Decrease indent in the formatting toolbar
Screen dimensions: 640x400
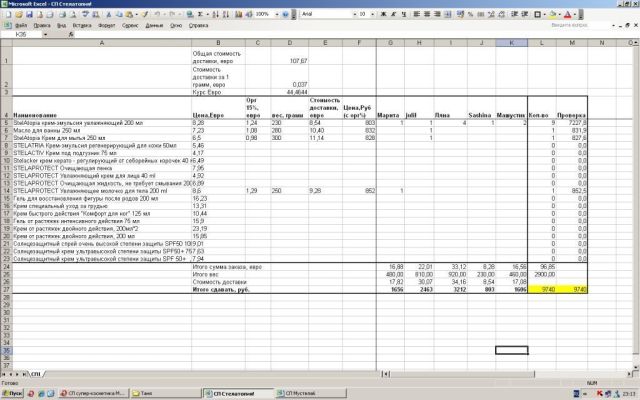tap(515, 14)
